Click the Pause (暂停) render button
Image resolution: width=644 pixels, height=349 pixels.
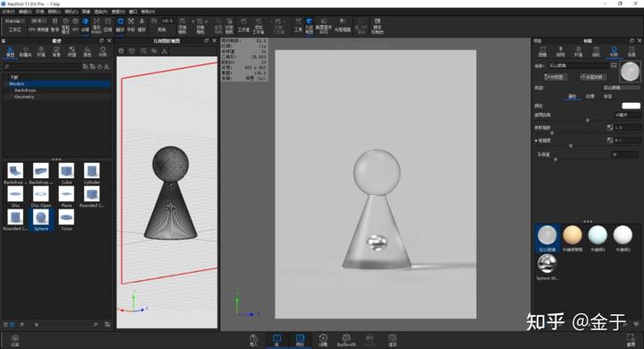[55, 25]
